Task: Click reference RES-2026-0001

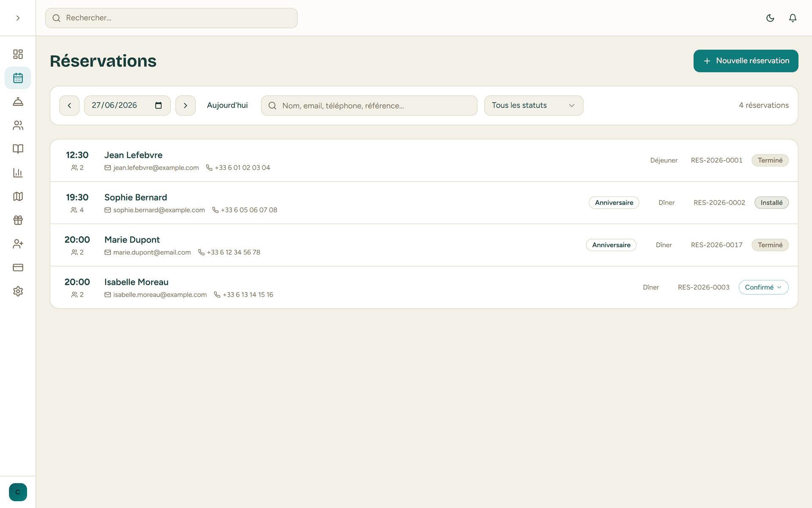Action: pos(717,160)
